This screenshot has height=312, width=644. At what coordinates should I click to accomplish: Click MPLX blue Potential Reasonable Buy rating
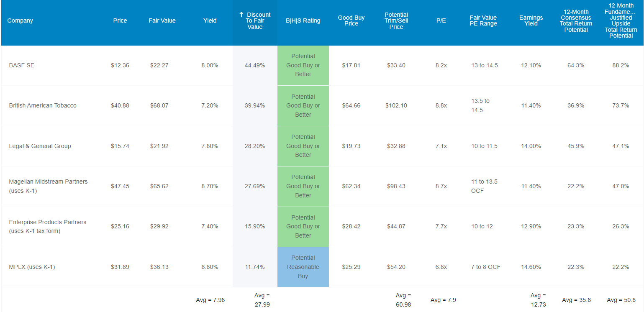tap(303, 267)
